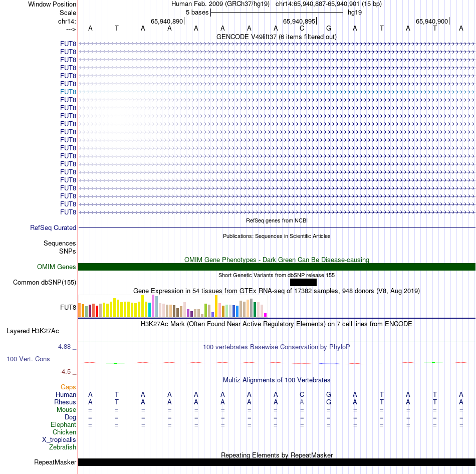This screenshot has width=476, height=474.
Task: Click the RefSeq Curated track label
Action: click(x=53, y=228)
